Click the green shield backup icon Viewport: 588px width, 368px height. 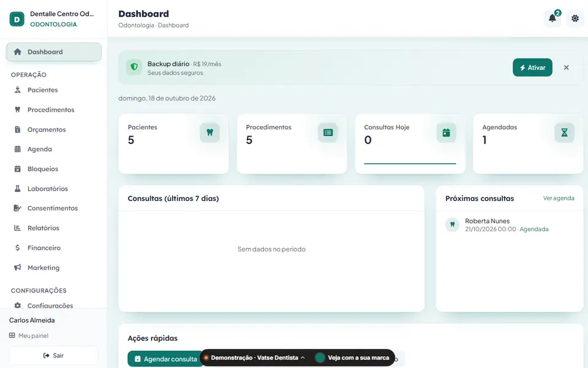(x=134, y=67)
